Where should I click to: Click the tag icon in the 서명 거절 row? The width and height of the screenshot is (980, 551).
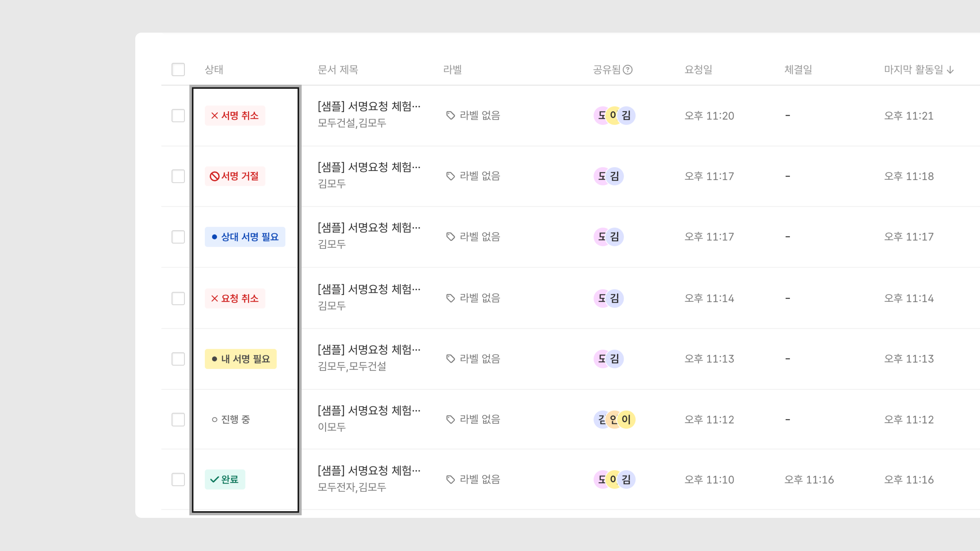coord(451,176)
